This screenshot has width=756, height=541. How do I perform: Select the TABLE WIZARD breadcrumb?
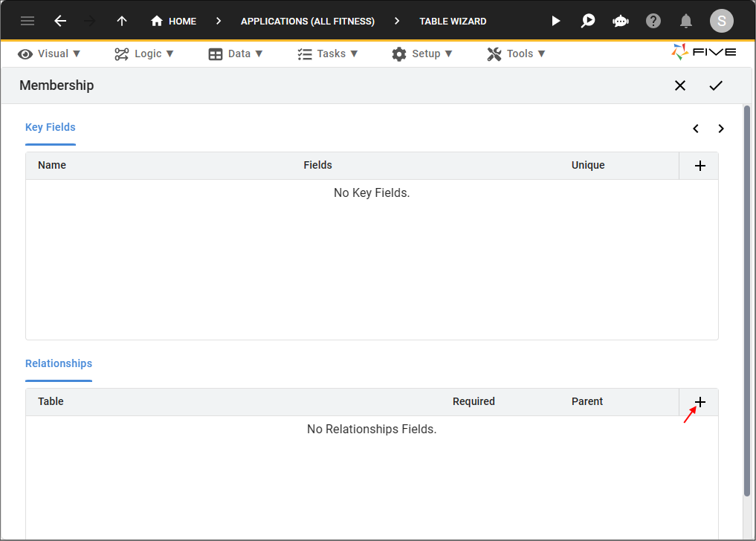453,22
